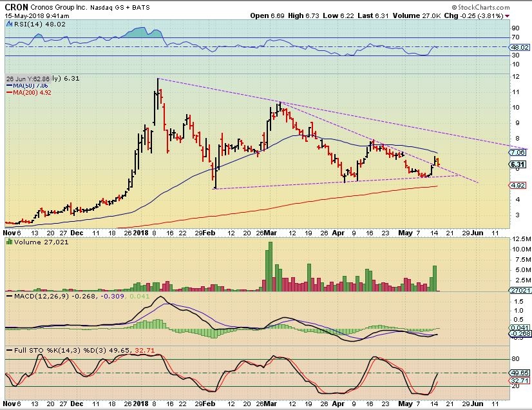Click the 49.65 stochastic %K value tag
532x410 pixels.
pos(518,373)
